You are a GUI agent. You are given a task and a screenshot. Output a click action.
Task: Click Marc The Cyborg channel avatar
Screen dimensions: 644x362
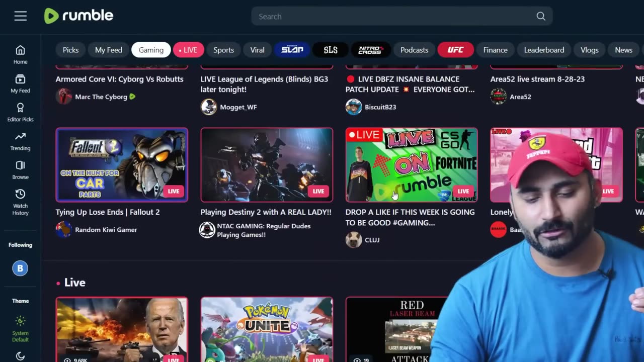[64, 97]
